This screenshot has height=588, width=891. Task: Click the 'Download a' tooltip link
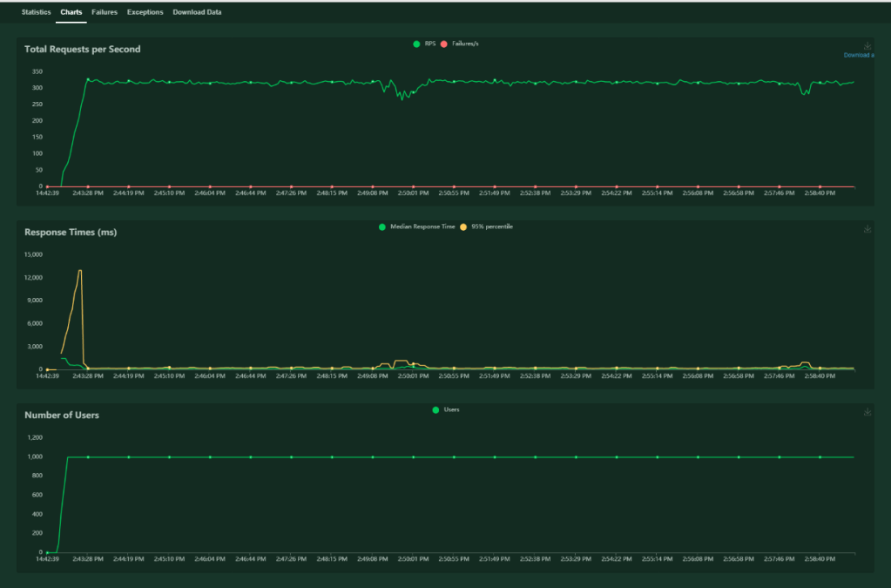[x=858, y=55]
